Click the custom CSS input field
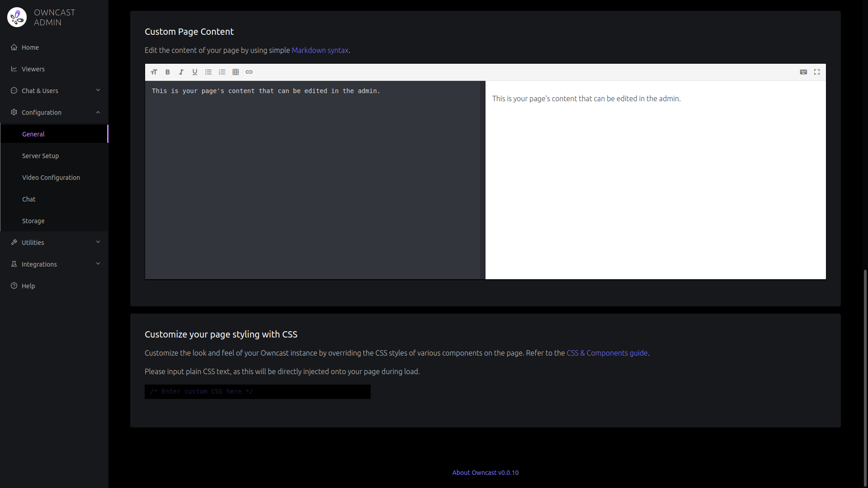The height and width of the screenshot is (488, 868). (x=258, y=391)
